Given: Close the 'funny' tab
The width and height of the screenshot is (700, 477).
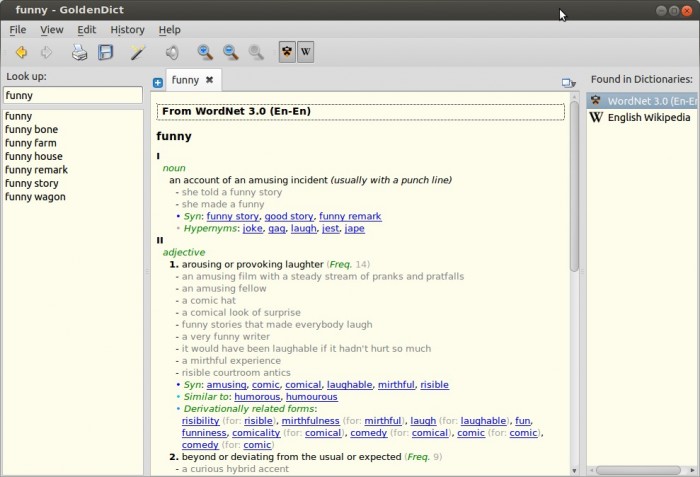Looking at the screenshot, I should (209, 80).
